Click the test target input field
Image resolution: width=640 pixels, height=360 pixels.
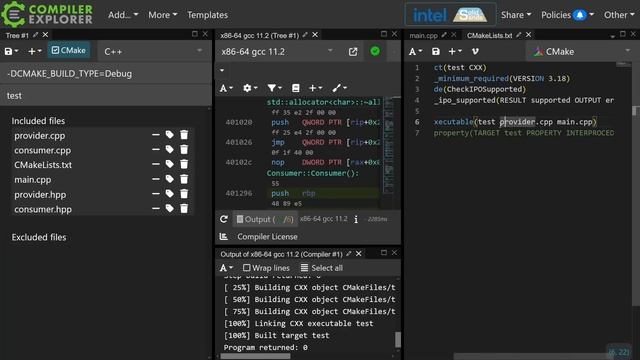point(105,96)
